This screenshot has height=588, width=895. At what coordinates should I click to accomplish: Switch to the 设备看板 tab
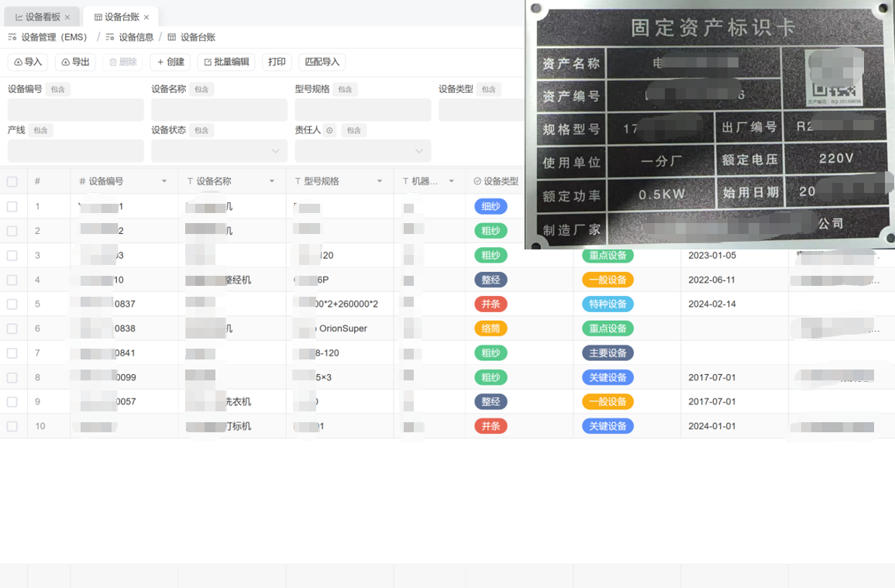[37, 17]
